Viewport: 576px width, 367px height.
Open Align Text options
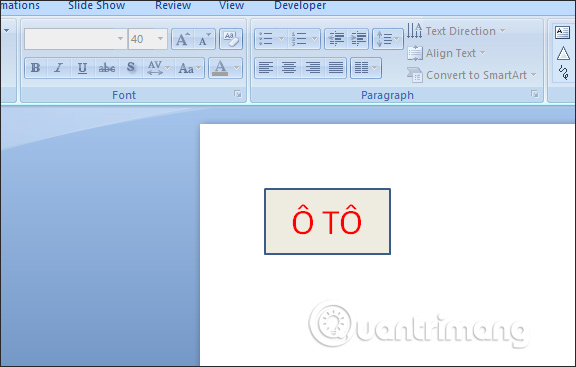point(446,53)
